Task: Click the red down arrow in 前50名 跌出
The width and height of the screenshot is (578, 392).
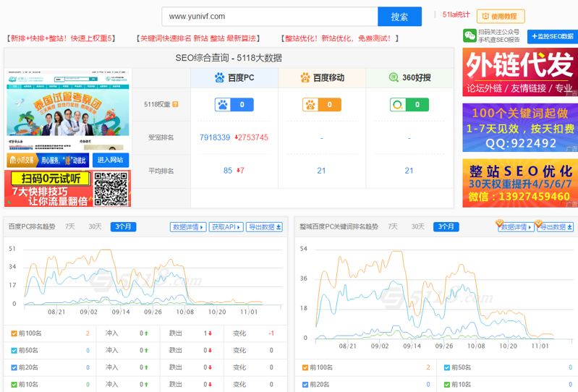Action: point(210,350)
